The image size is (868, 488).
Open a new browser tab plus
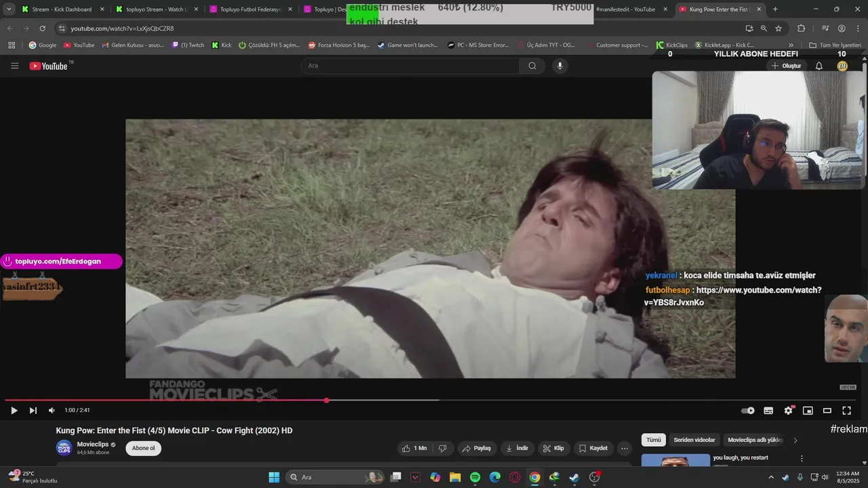775,9
